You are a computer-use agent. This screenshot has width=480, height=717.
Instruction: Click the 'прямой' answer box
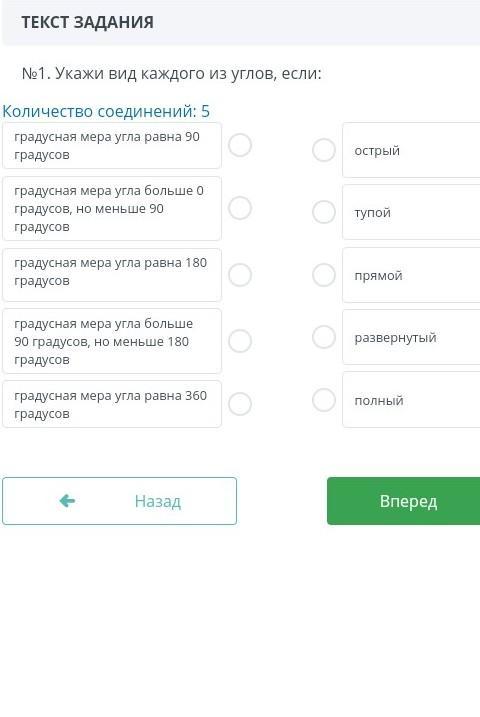(x=411, y=275)
